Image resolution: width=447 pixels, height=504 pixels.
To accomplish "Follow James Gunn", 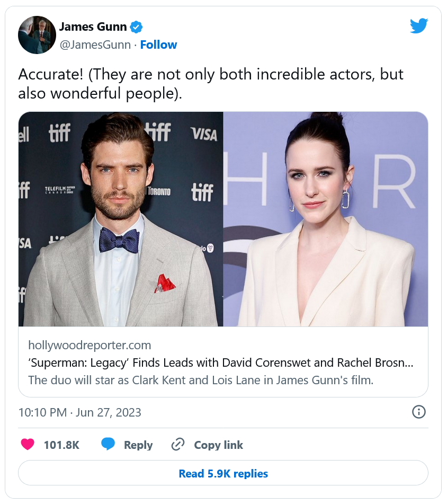I will (x=158, y=45).
